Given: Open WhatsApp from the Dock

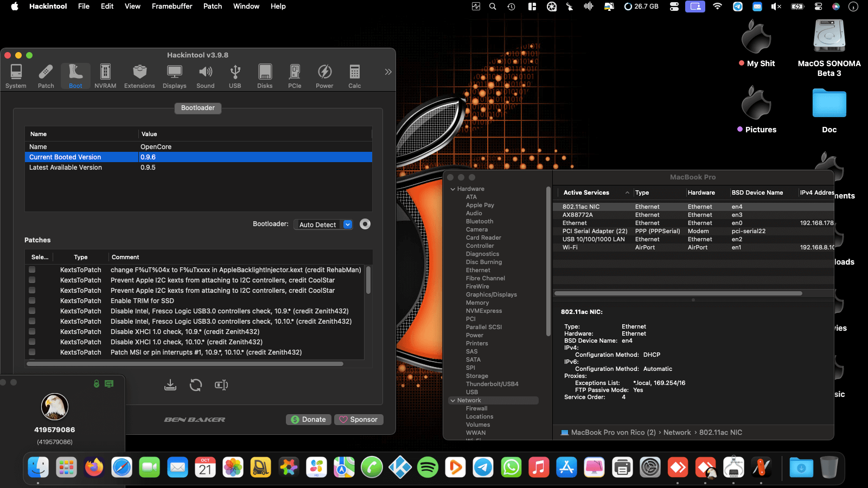Looking at the screenshot, I should pyautogui.click(x=511, y=467).
